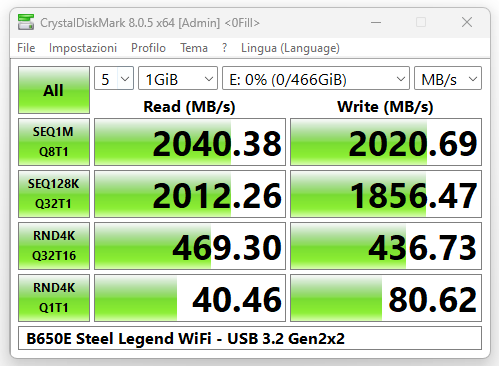Screen dimensions: 499x366
Task: Click the 2040.38 read result
Action: pyautogui.click(x=190, y=142)
